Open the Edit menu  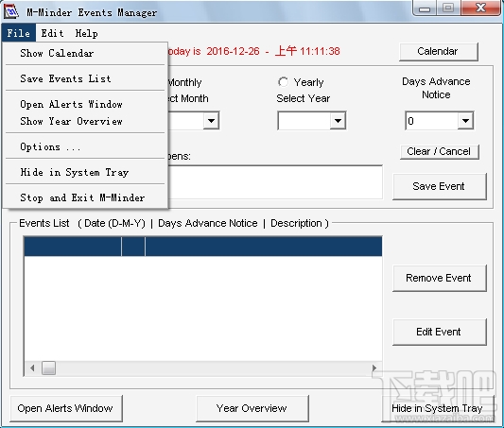(52, 33)
